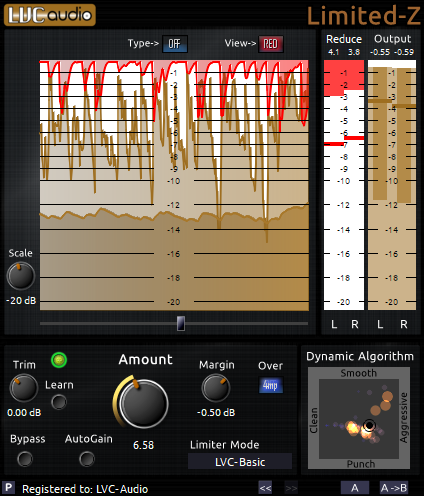424x496 pixels.
Task: Select the A preset slot
Action: pos(355,488)
